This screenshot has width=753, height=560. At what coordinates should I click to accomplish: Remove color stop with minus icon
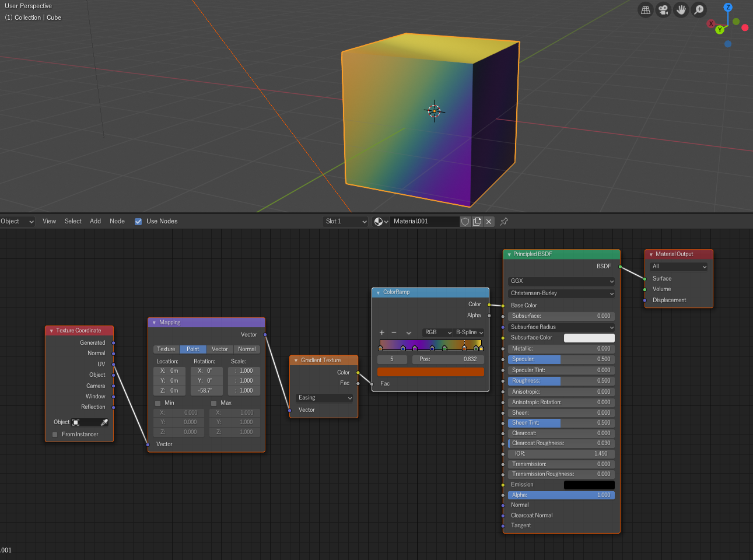click(x=394, y=332)
